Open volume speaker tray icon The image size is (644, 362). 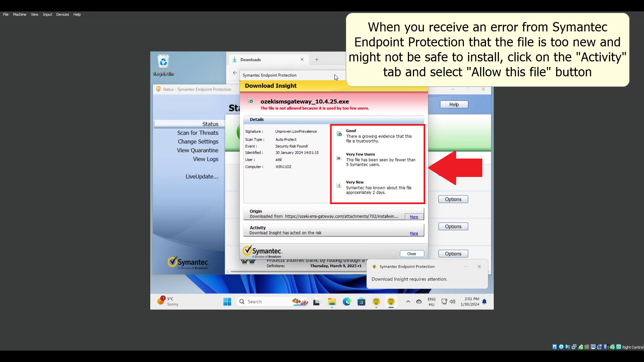452,302
